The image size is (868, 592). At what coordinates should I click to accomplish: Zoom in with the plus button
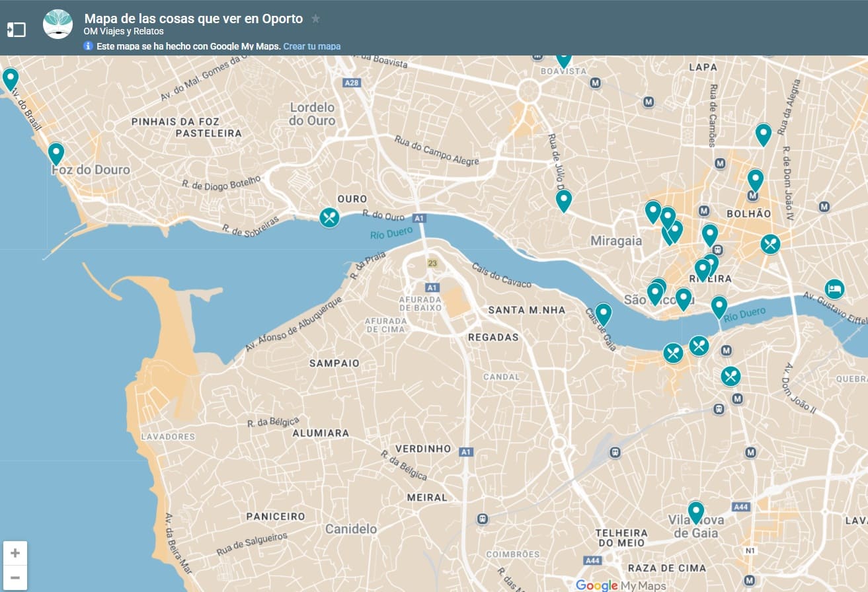click(15, 553)
